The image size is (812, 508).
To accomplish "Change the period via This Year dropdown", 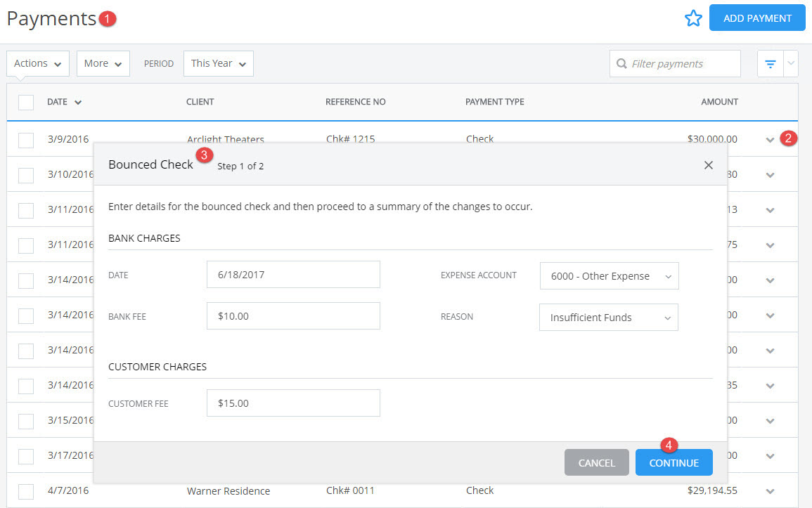I will (x=218, y=63).
